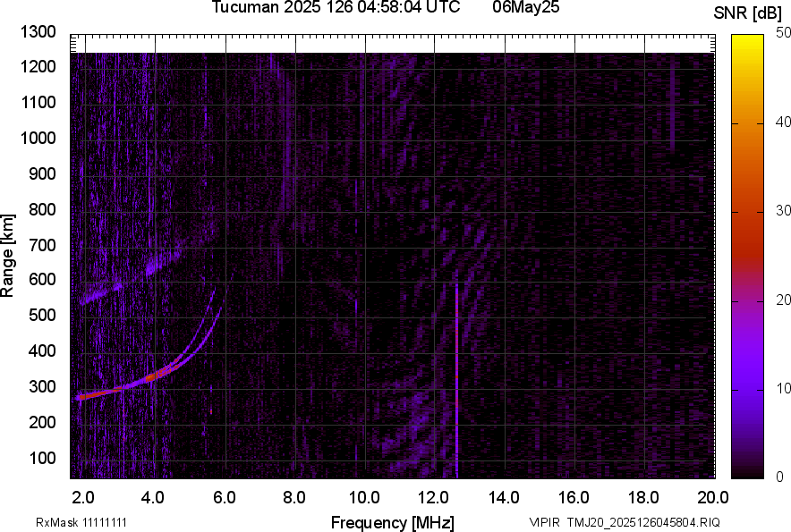The image size is (791, 532).
Task: Click the frequency tick label '2.0'
Action: [83, 498]
